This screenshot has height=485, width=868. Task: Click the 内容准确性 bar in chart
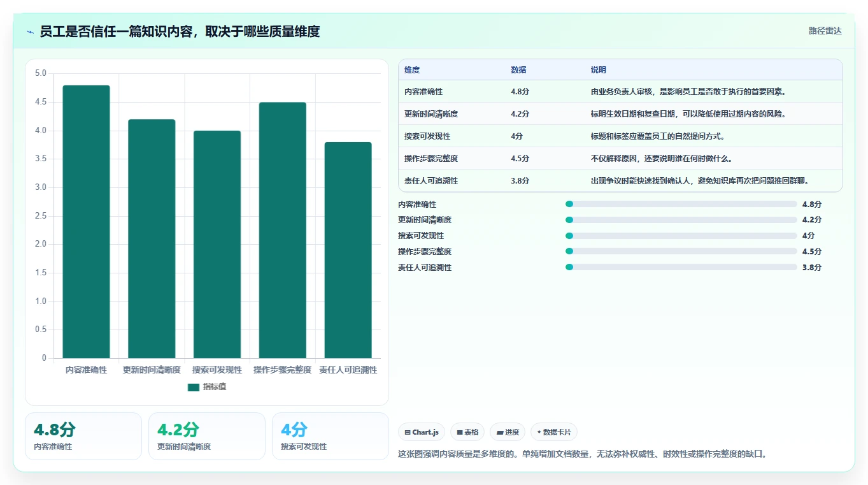(x=87, y=222)
